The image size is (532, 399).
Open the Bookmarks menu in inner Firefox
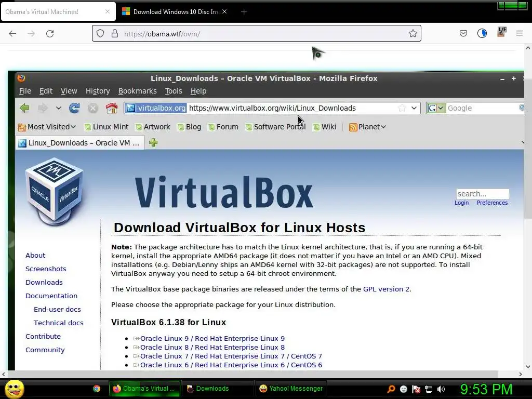point(137,91)
